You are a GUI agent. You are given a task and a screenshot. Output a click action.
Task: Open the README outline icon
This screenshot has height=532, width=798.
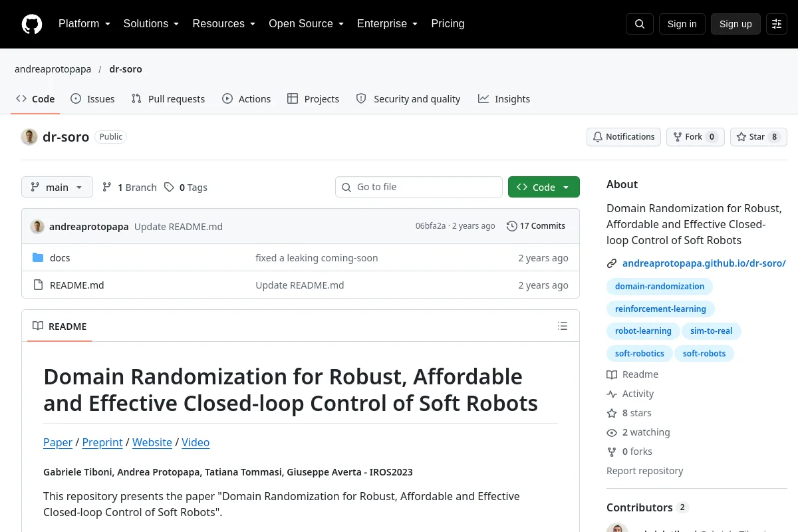point(563,326)
